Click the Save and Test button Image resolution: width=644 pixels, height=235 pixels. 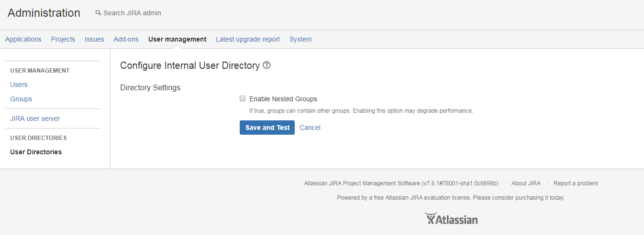click(x=267, y=128)
